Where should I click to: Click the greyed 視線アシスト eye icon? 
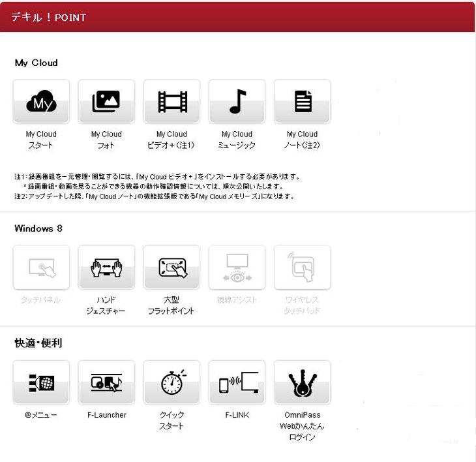coord(237,268)
